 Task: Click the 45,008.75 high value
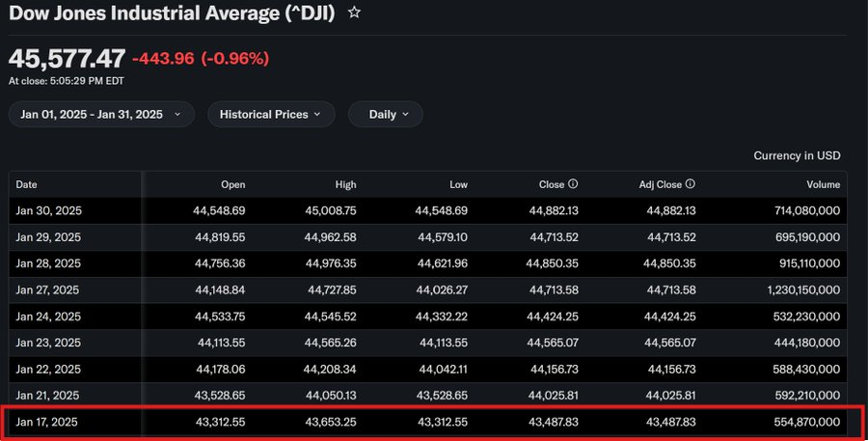(331, 210)
